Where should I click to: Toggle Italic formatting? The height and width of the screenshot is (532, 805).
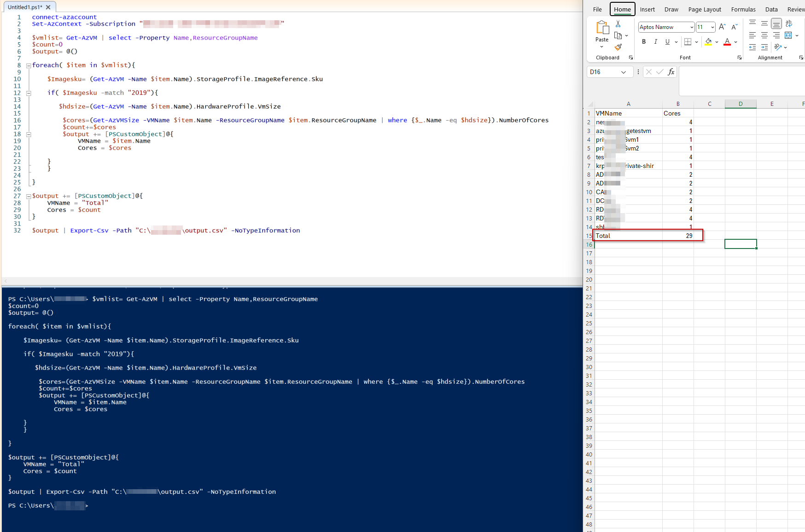pos(656,41)
